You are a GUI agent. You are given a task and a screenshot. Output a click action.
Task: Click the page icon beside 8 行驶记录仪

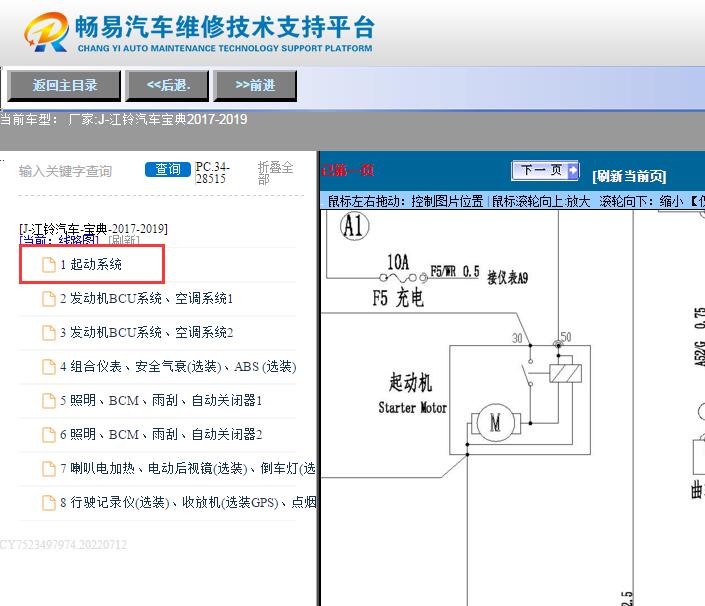(49, 503)
